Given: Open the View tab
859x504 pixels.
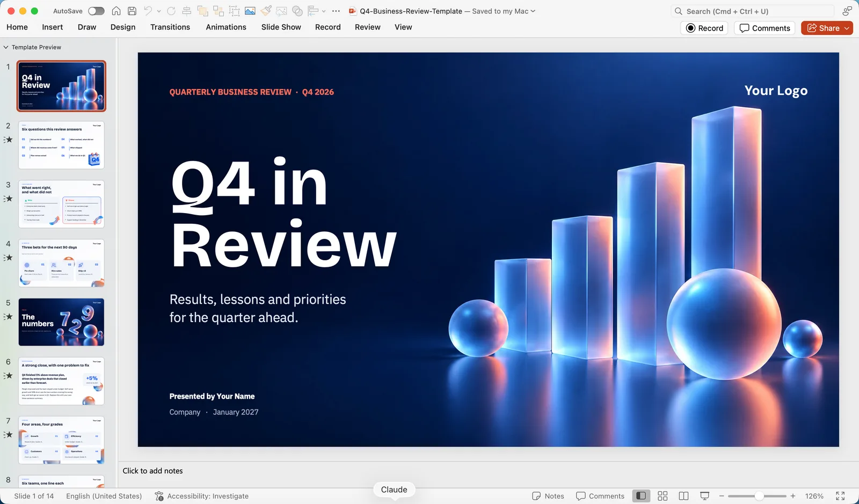Looking at the screenshot, I should (403, 27).
